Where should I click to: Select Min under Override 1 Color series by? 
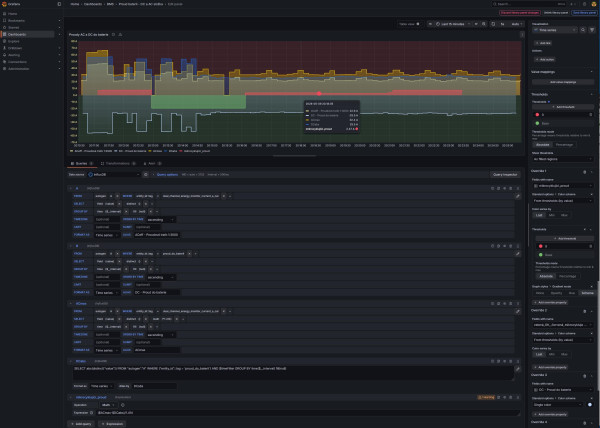pos(551,215)
